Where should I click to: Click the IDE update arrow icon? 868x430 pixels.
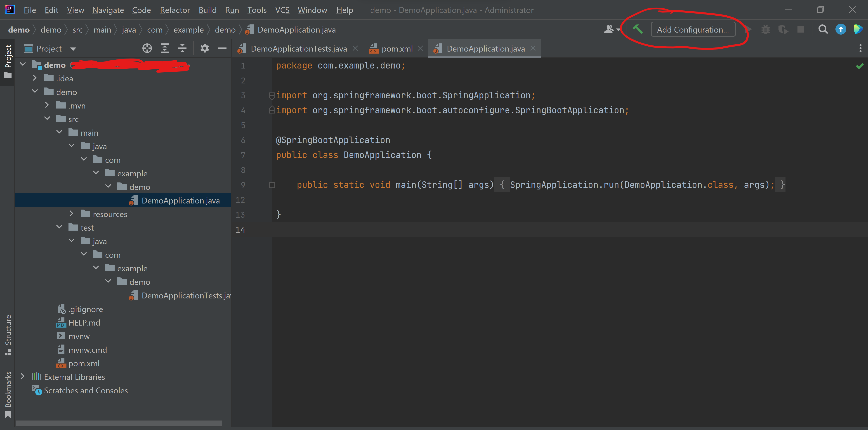[x=841, y=30]
